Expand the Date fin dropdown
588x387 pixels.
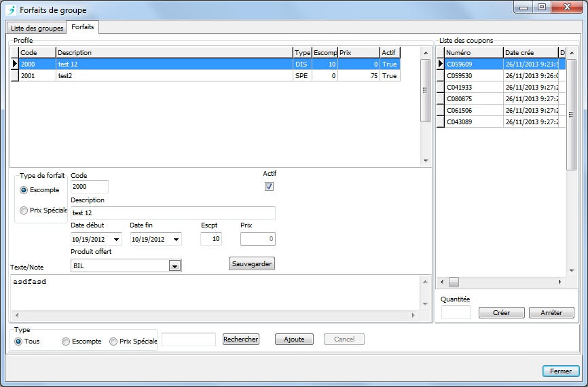click(176, 240)
